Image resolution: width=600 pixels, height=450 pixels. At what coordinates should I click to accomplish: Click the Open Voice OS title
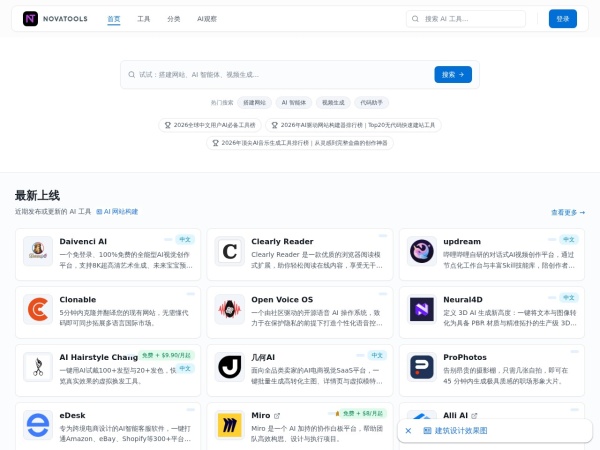tap(282, 300)
